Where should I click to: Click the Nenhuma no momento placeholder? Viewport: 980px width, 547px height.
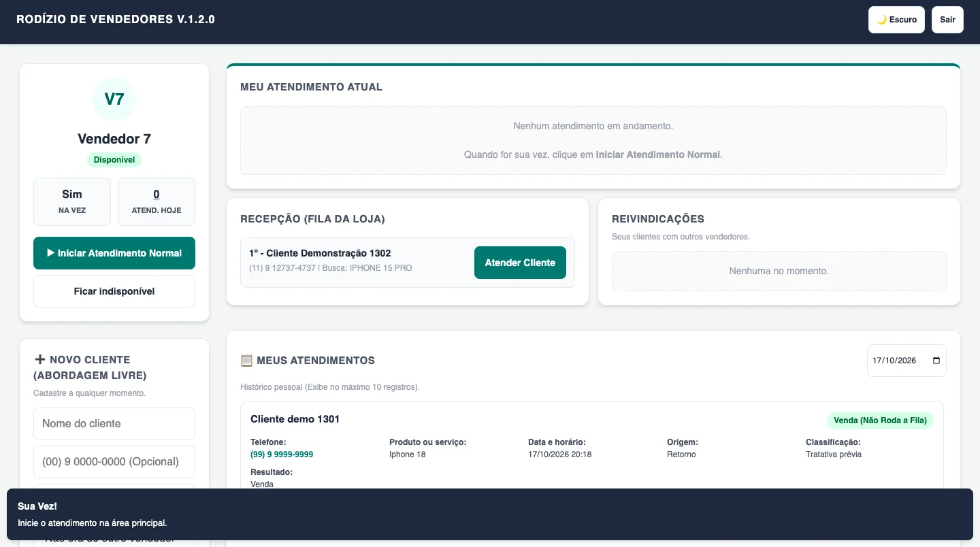coord(779,271)
